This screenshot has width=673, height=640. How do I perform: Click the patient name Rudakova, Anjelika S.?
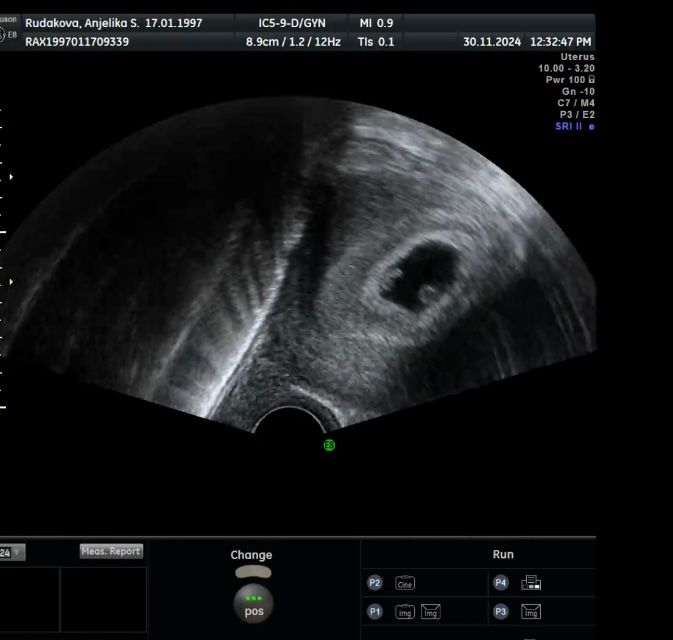82,23
